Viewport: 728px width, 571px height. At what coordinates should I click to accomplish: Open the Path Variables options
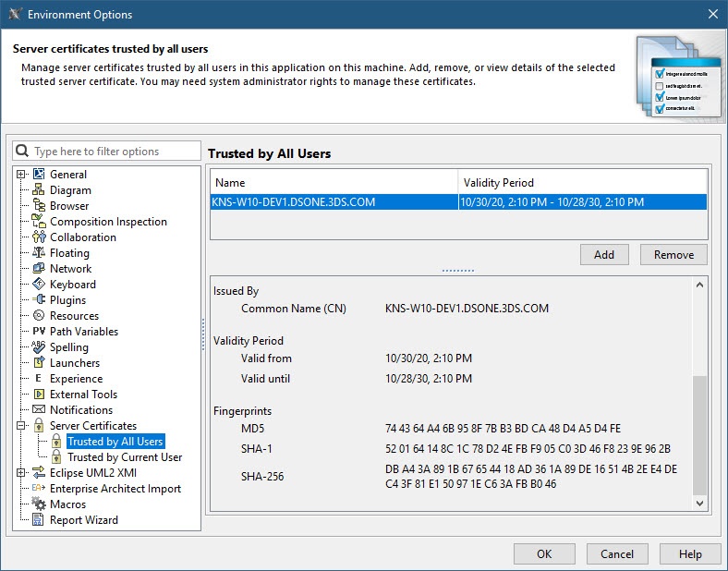(x=83, y=332)
